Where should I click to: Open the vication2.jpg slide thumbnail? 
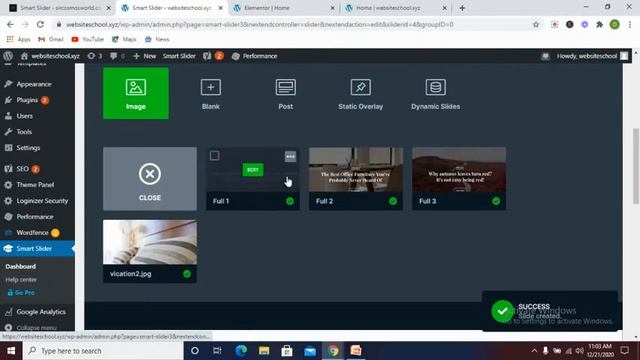point(150,242)
